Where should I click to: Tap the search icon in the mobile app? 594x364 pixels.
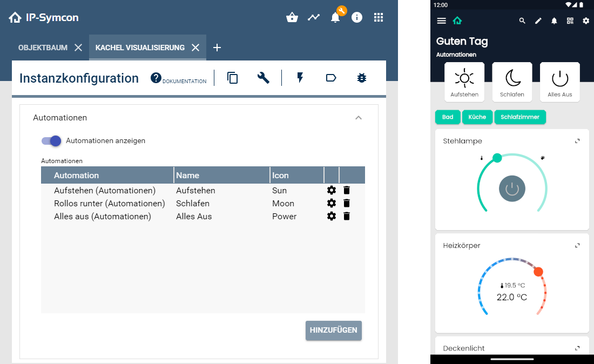coord(522,20)
